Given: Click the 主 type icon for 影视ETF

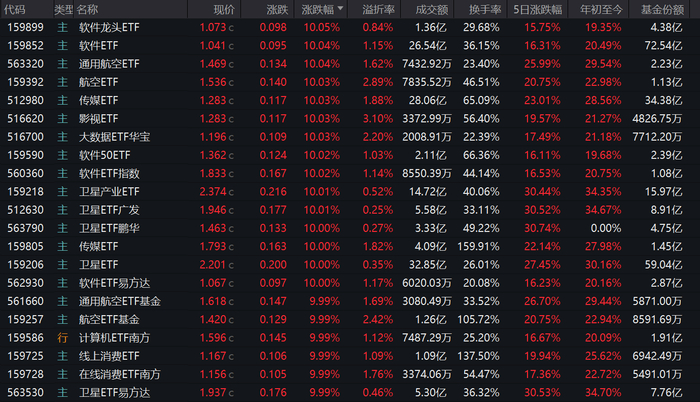Looking at the screenshot, I should [62, 119].
